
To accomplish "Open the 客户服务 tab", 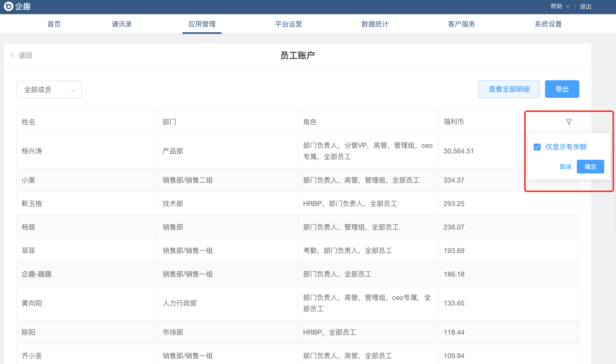I will coord(461,24).
